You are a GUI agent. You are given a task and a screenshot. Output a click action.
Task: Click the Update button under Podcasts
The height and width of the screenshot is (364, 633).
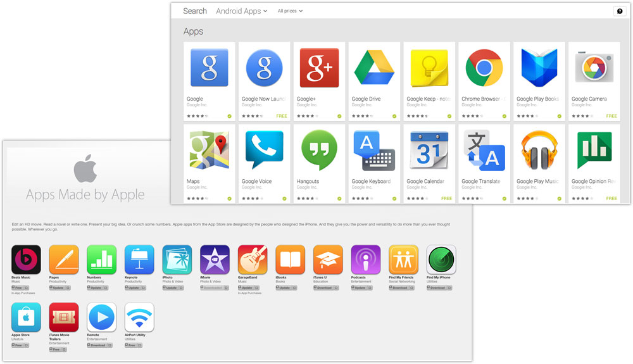(x=361, y=288)
